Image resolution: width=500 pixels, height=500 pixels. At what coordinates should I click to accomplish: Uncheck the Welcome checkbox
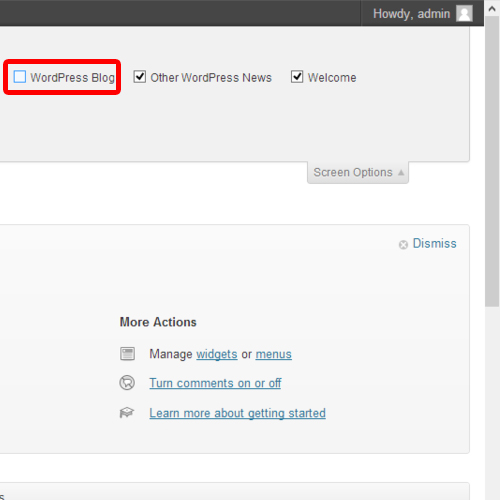[297, 77]
